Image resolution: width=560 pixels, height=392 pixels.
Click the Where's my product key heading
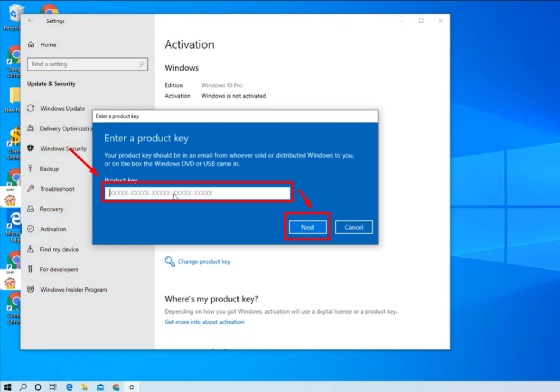tap(211, 299)
